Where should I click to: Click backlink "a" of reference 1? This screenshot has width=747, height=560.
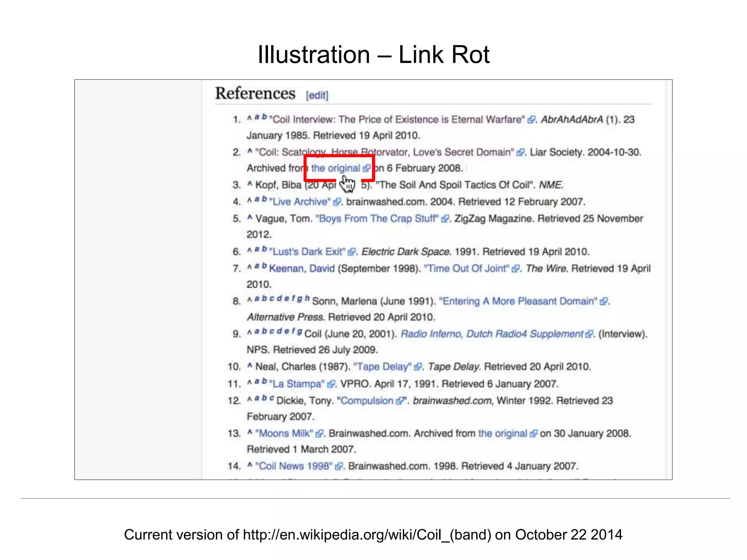click(257, 117)
